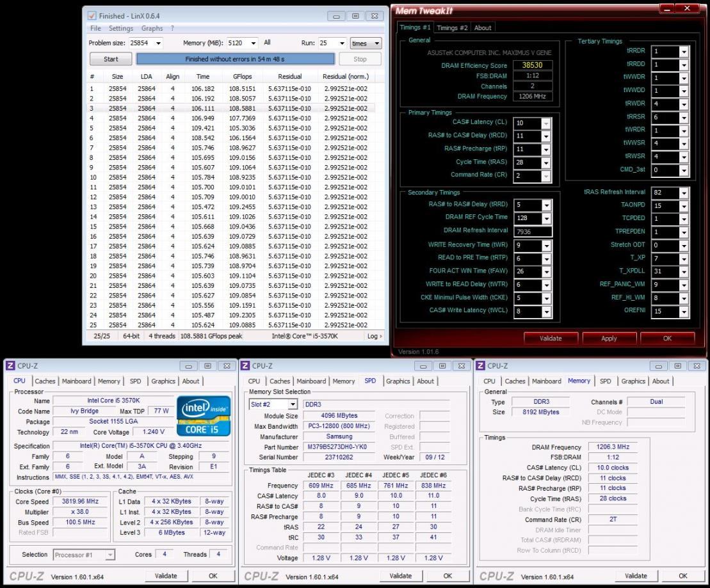Click Apply in Mem TweakIt
The height and width of the screenshot is (588, 710).
pos(609,338)
